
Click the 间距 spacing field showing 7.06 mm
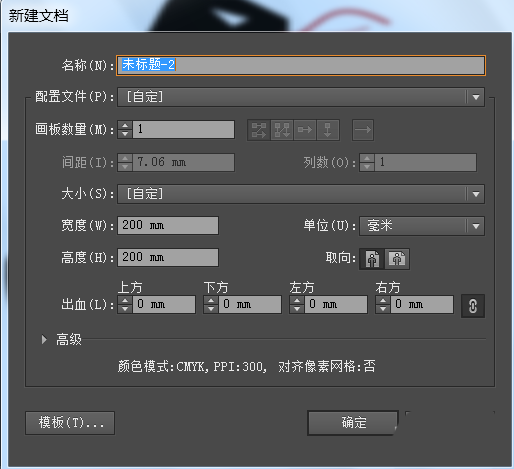click(183, 163)
